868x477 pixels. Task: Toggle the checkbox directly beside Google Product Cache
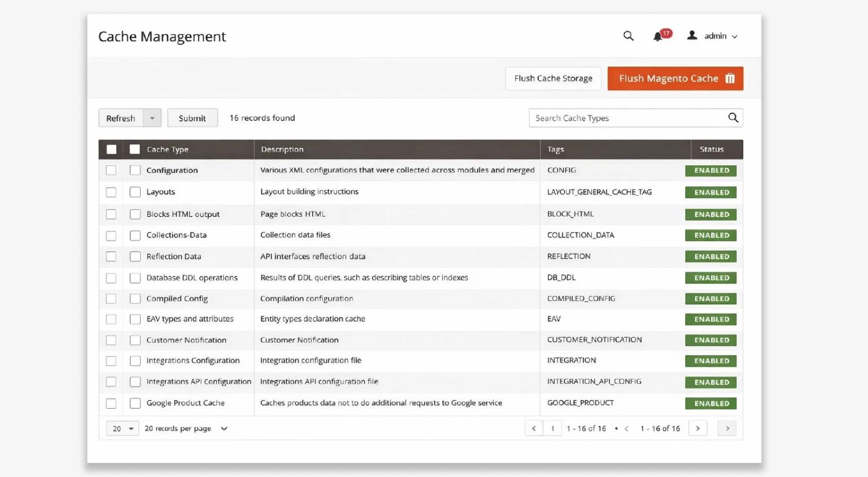pos(135,404)
